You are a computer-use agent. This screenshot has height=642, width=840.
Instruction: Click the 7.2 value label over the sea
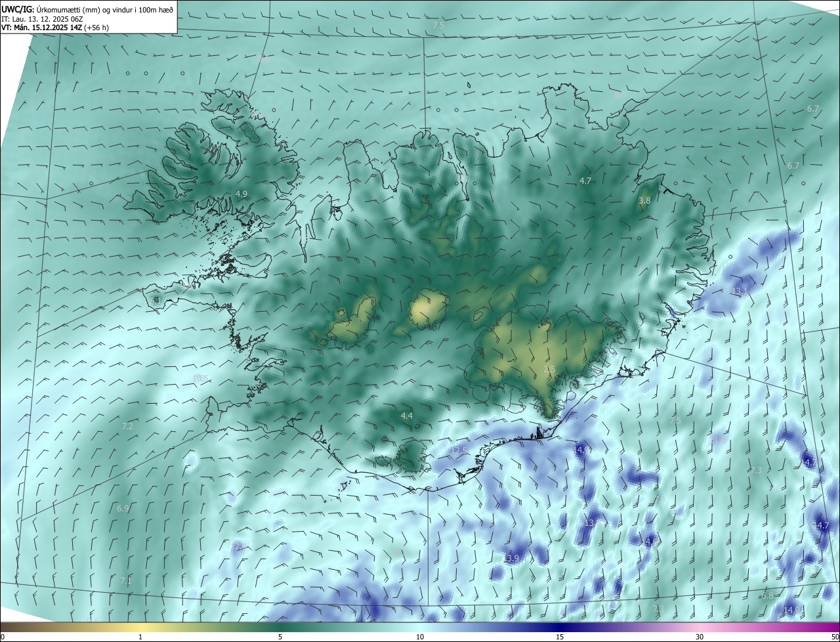tap(127, 426)
